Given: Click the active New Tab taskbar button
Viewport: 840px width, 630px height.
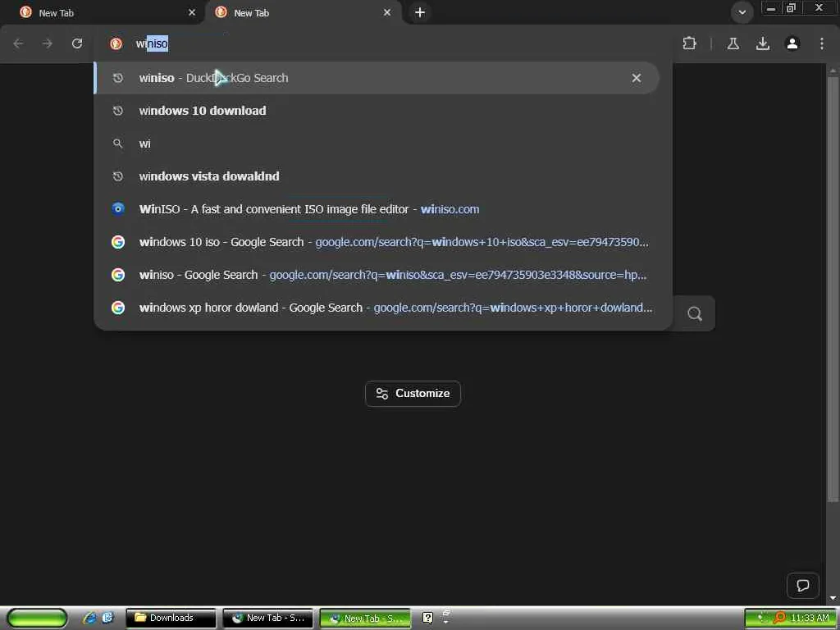Looking at the screenshot, I should [x=365, y=619].
